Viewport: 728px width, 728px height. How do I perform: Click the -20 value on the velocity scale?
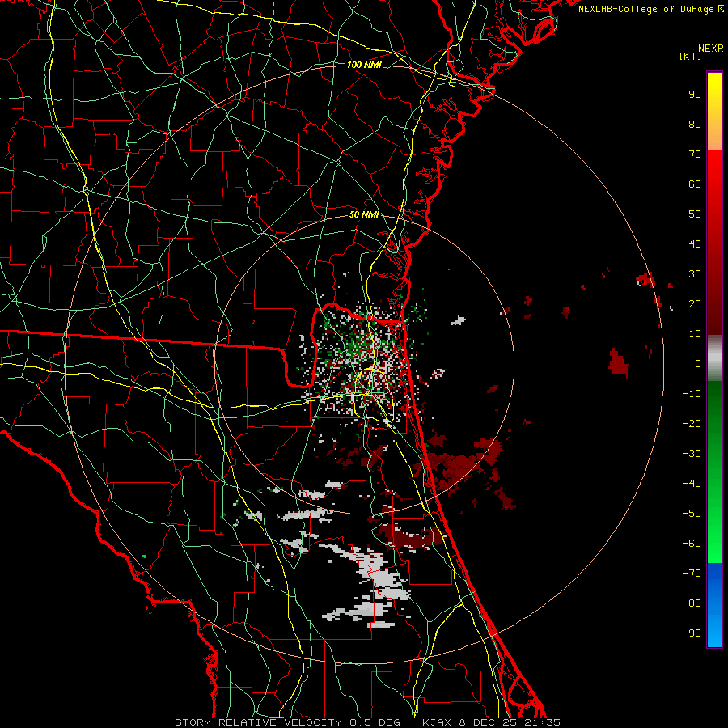pyautogui.click(x=692, y=424)
